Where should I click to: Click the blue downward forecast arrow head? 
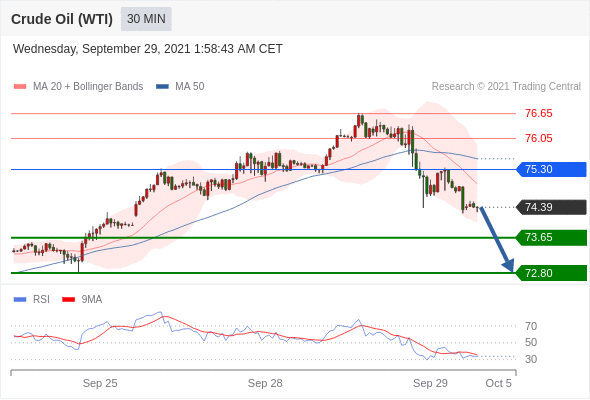pyautogui.click(x=508, y=265)
